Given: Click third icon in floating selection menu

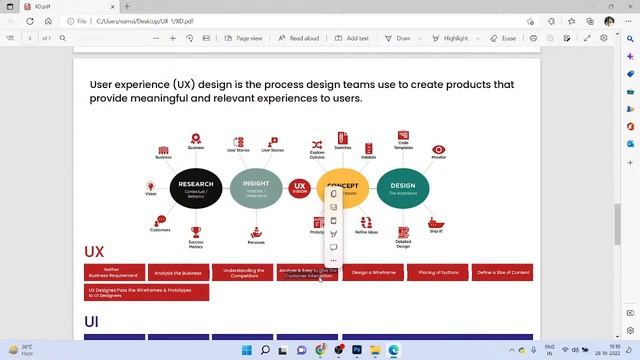Looking at the screenshot, I should click(333, 221).
